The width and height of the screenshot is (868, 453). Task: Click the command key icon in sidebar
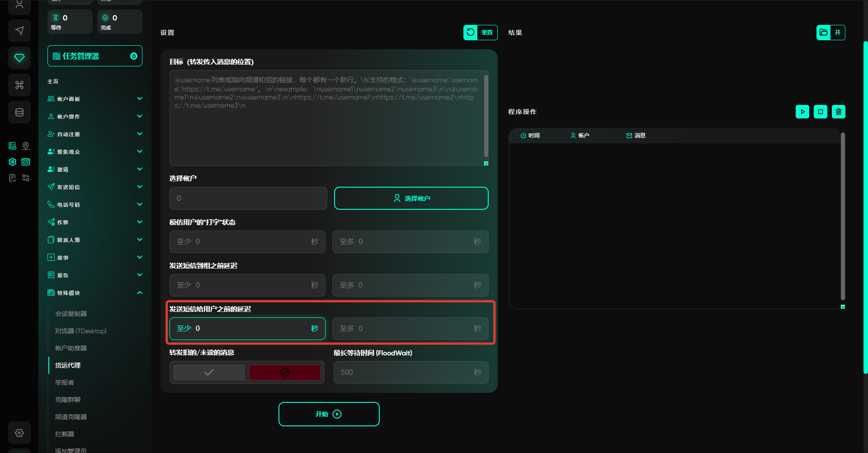(19, 85)
